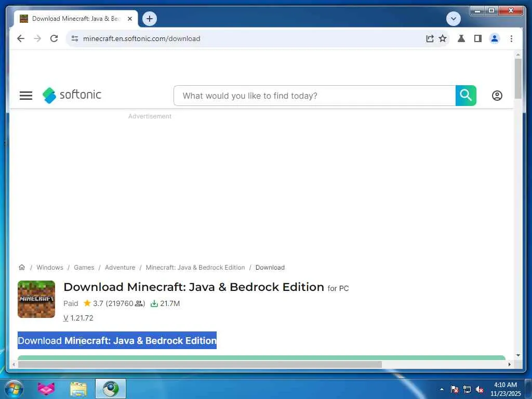Click the home breadcrumb icon
Screen dimensions: 532x399
pos(22,268)
